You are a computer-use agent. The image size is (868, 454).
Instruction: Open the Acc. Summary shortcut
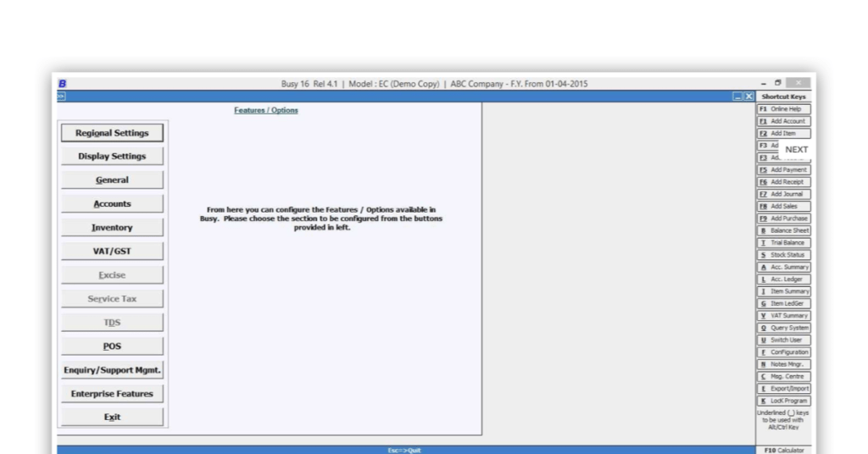click(784, 267)
